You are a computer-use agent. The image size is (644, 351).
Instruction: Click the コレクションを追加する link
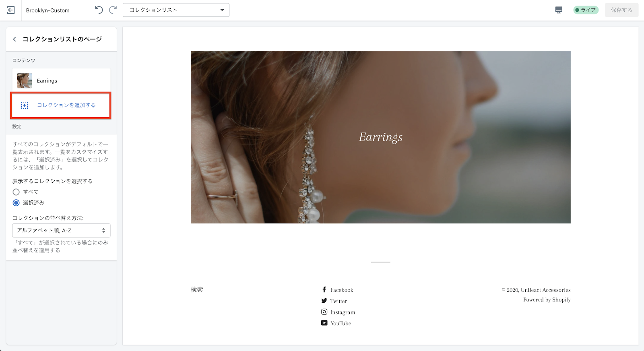66,105
